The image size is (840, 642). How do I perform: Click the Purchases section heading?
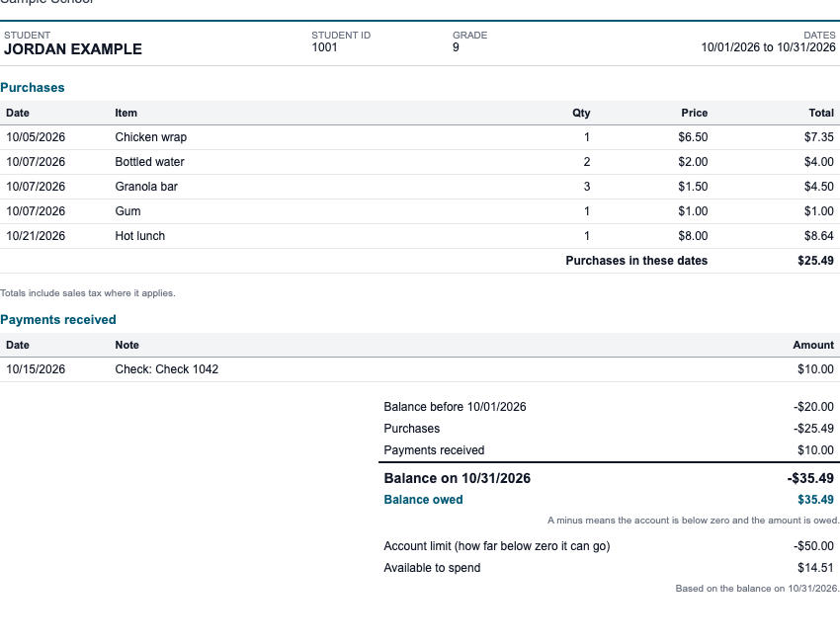(x=33, y=87)
